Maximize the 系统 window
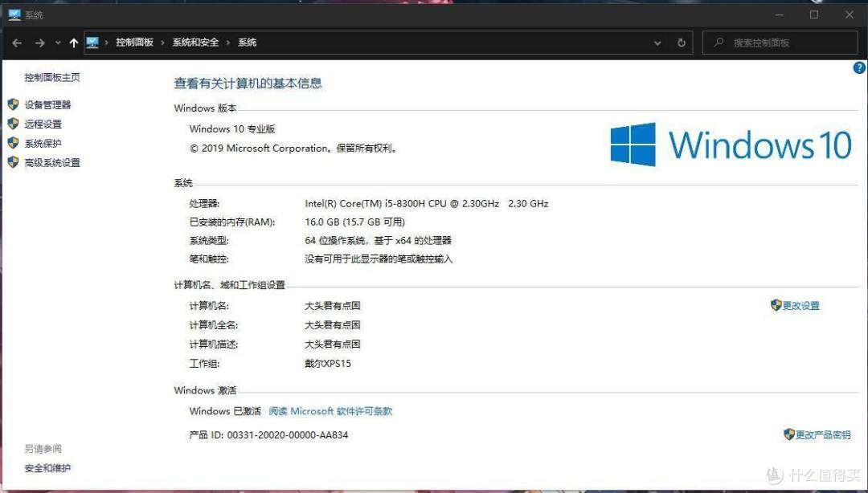This screenshot has height=493, width=868. [813, 15]
